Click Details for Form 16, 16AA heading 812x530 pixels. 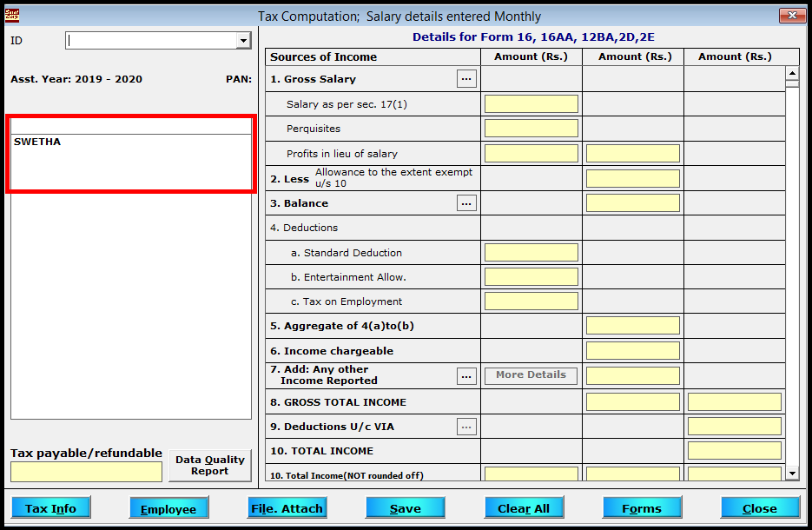pyautogui.click(x=533, y=37)
